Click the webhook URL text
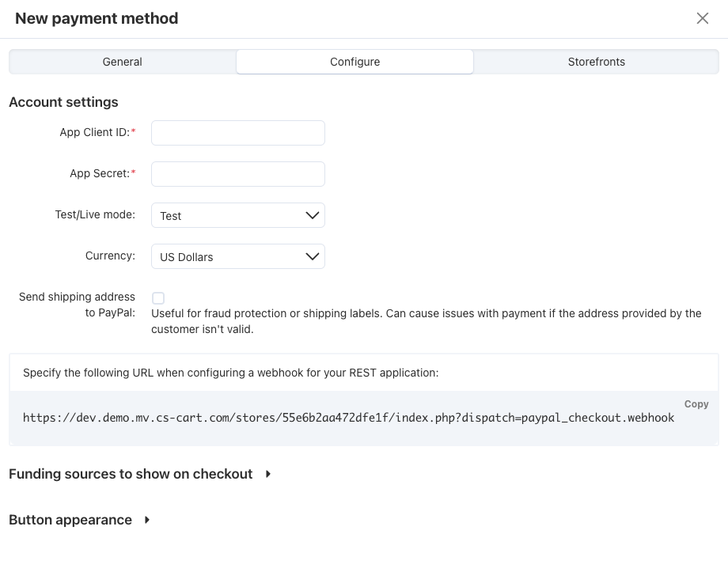The height and width of the screenshot is (587, 728). click(348, 418)
